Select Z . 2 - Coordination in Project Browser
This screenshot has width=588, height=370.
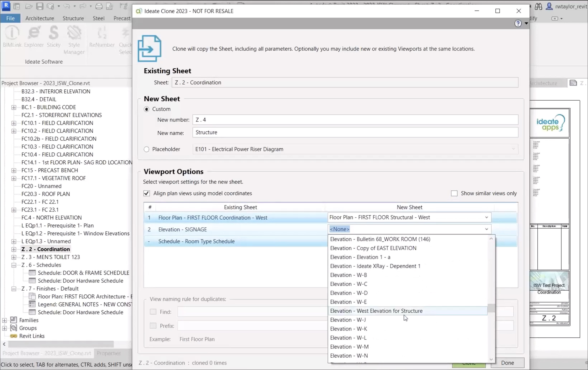(46, 249)
